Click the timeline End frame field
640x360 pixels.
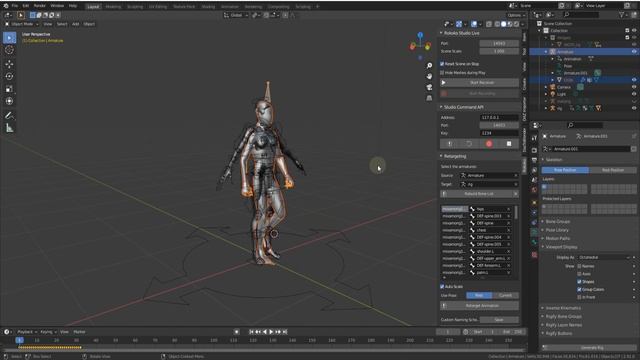(x=513, y=332)
